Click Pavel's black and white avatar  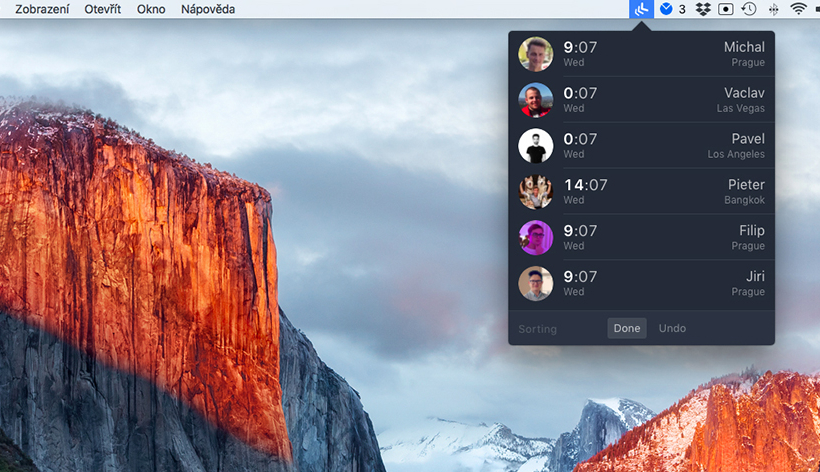click(x=536, y=146)
